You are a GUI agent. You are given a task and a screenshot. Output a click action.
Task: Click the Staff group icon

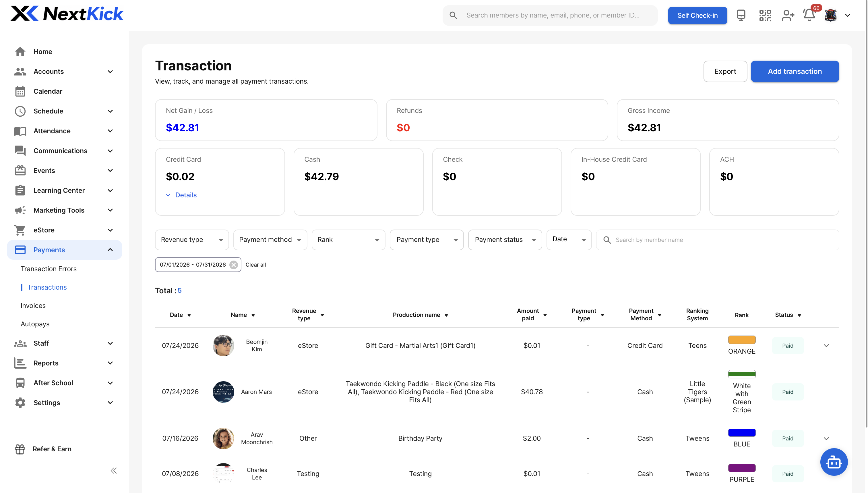[20, 343]
